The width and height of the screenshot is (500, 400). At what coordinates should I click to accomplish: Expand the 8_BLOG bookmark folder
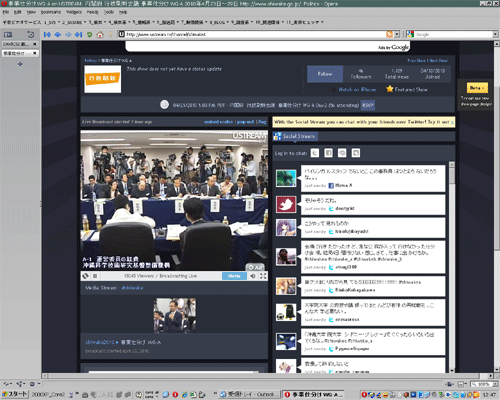point(219,22)
